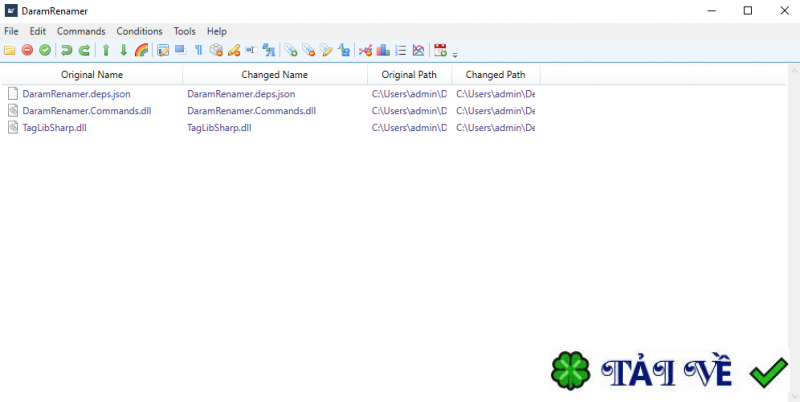800x402 pixels.
Task: Click original path cell of DaramRenamer.Commands.dll row
Action: (x=409, y=111)
